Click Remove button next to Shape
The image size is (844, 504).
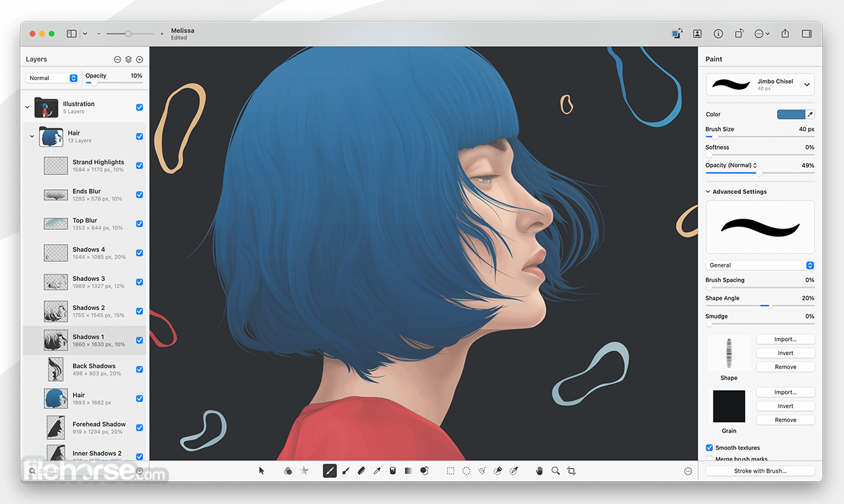coord(785,367)
